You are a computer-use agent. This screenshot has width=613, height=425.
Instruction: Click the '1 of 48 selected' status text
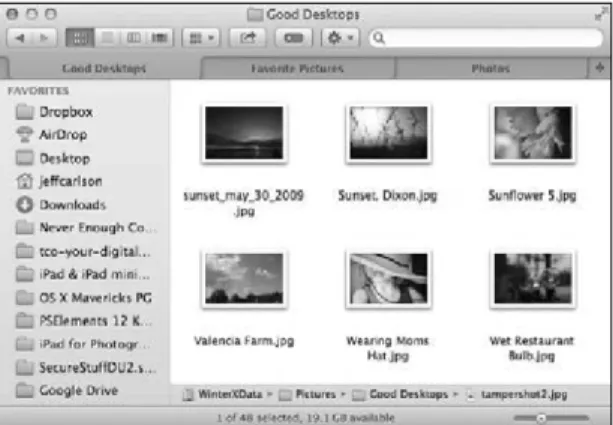point(305,418)
